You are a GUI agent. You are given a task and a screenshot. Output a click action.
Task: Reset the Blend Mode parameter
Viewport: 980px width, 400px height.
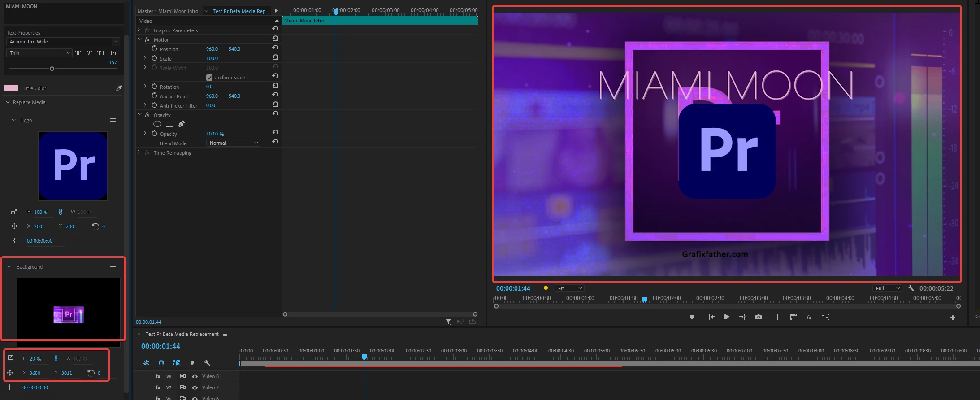tap(275, 142)
